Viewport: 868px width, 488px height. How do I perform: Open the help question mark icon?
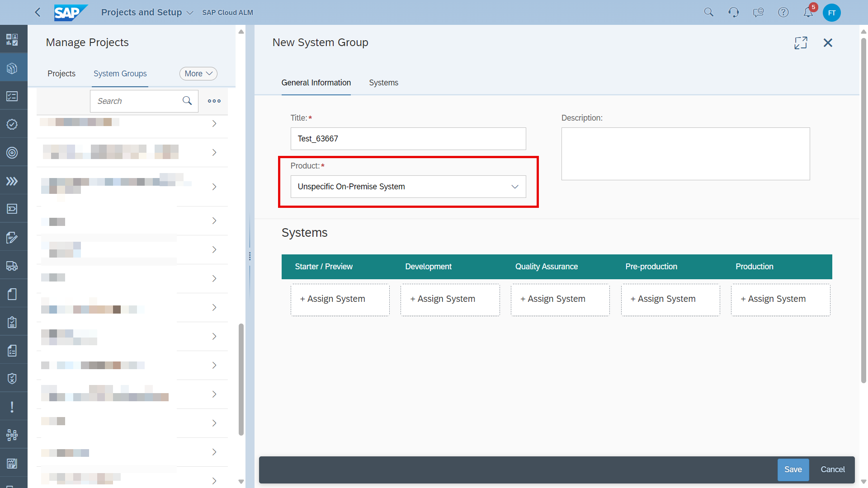[783, 13]
